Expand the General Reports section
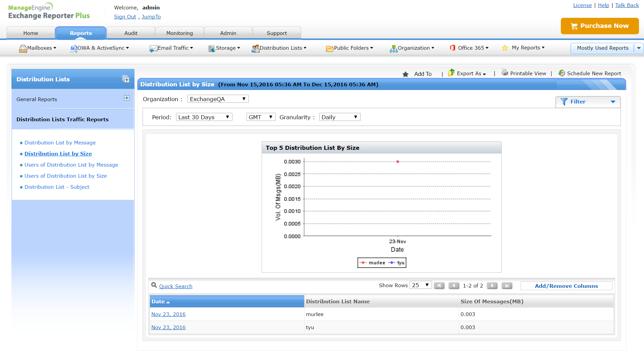 pos(127,98)
